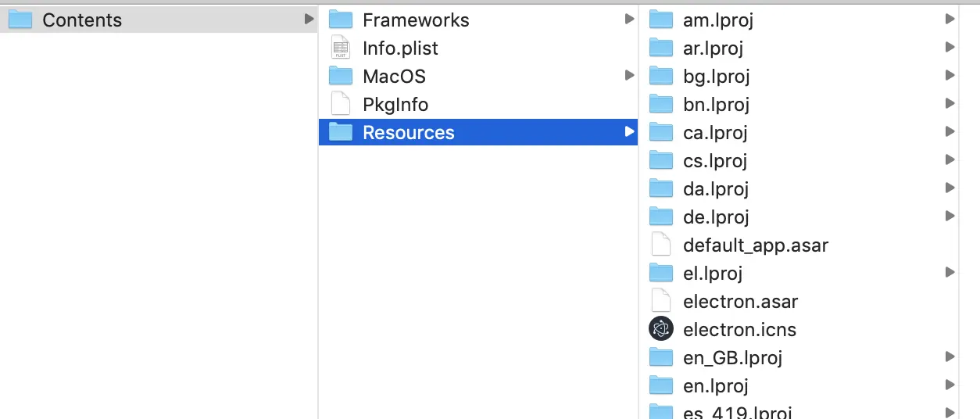The image size is (980, 419).
Task: Click the disclosure arrow for Contents
Action: tap(309, 20)
